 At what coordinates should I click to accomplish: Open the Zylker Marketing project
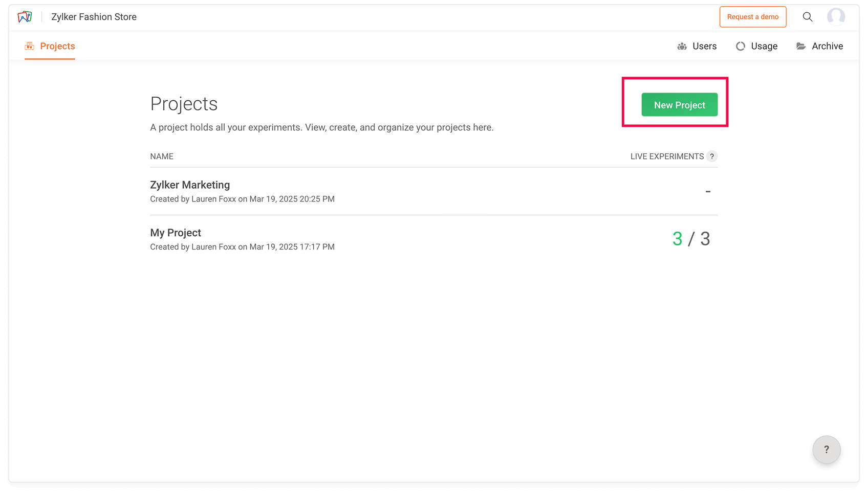(190, 185)
